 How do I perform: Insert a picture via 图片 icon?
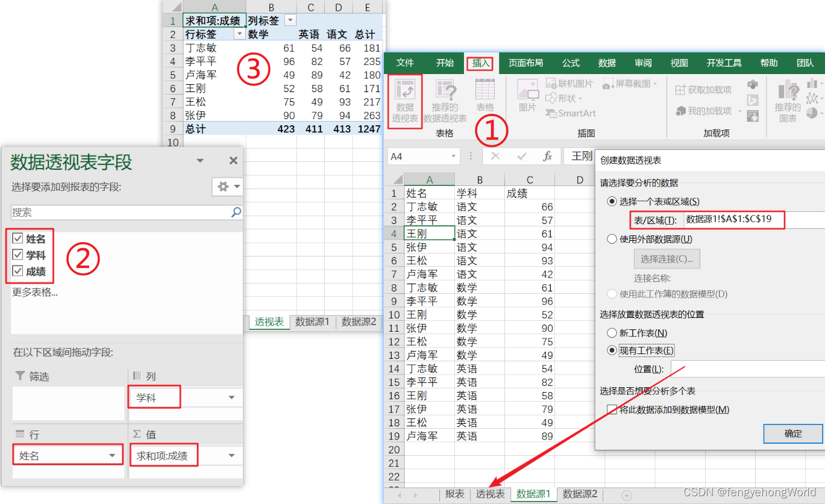click(x=527, y=95)
